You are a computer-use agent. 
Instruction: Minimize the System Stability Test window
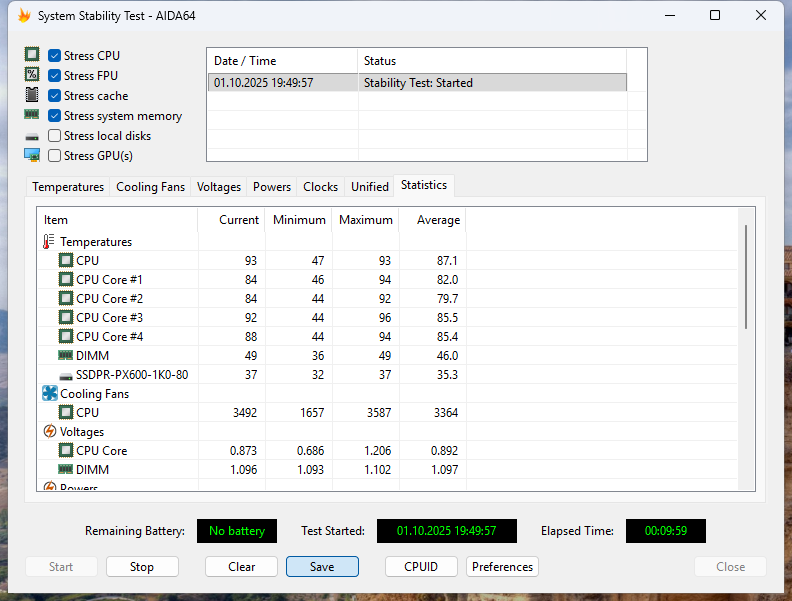(670, 16)
